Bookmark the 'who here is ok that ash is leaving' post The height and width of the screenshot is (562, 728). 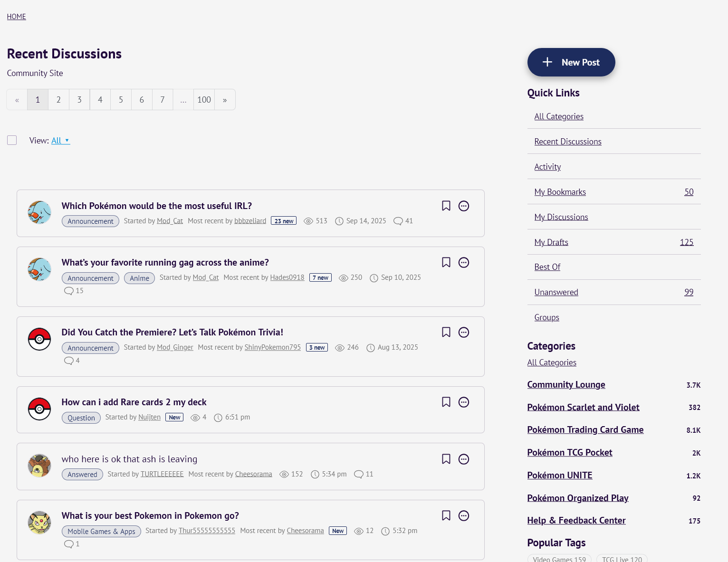[x=446, y=459]
